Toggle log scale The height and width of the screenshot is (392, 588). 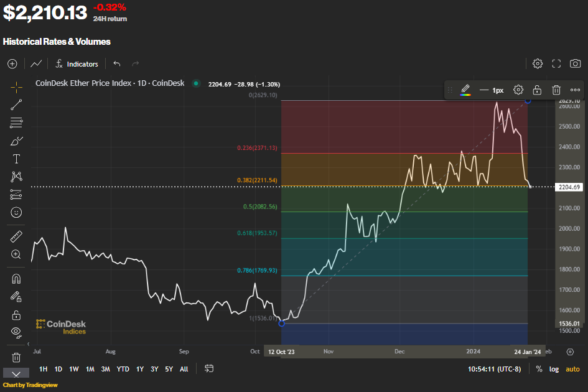click(x=554, y=369)
